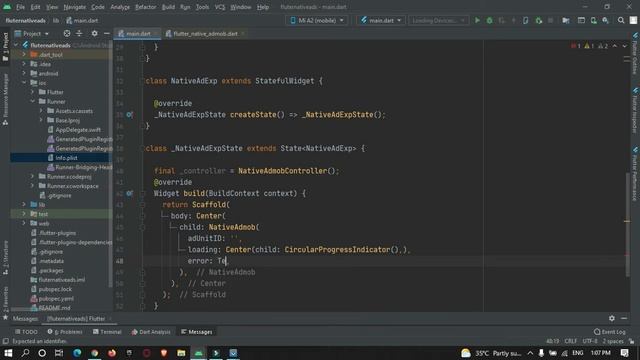Open the Dart Analysis tool window tab
The height and width of the screenshot is (360, 640).
pyautogui.click(x=151, y=332)
